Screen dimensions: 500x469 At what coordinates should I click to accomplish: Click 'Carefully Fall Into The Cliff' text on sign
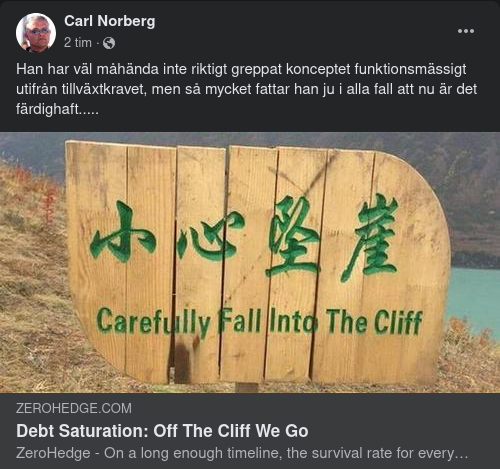click(x=259, y=322)
